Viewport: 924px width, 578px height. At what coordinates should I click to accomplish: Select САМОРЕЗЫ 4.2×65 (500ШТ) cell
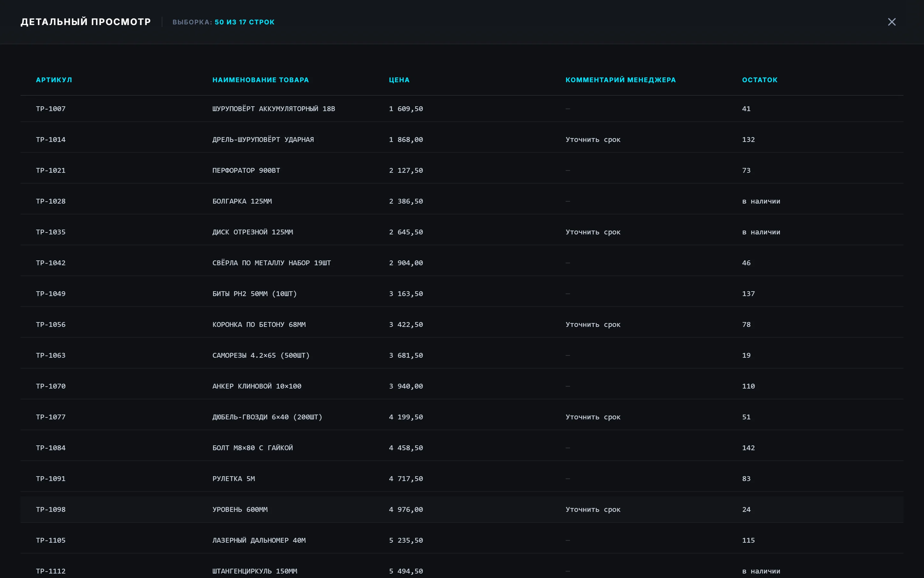click(261, 355)
